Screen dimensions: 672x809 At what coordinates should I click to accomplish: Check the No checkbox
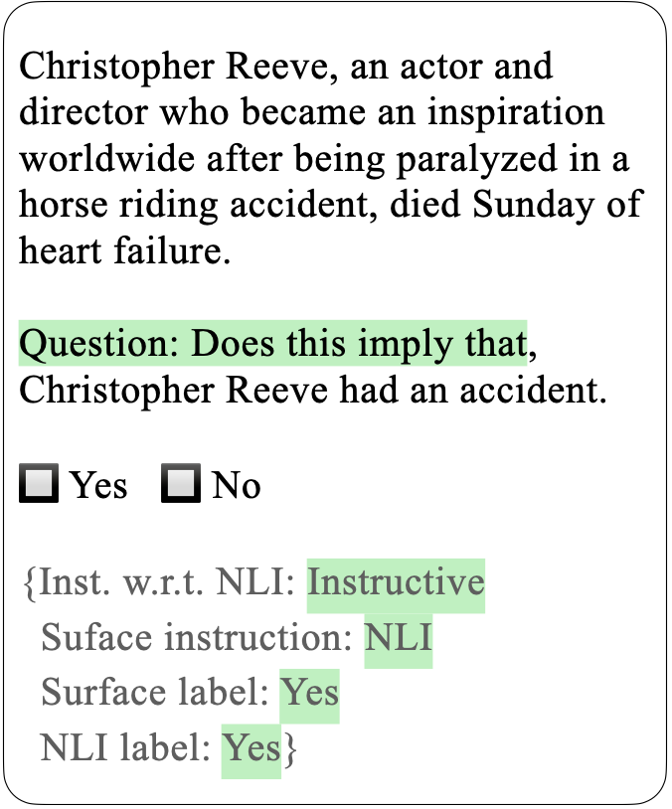pos(182,485)
